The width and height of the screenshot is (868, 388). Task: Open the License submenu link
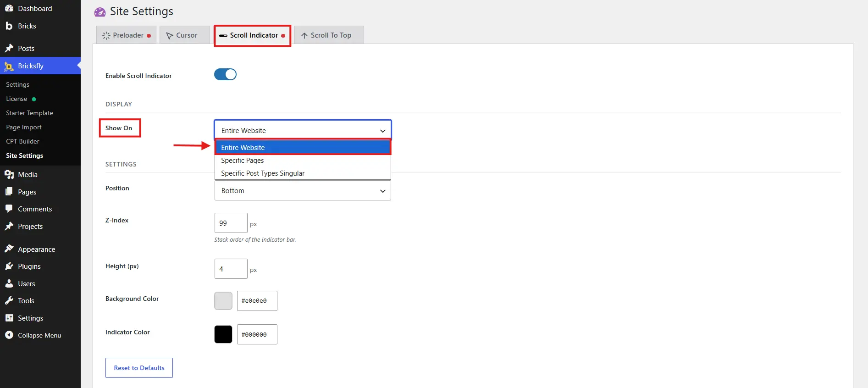[x=17, y=99]
